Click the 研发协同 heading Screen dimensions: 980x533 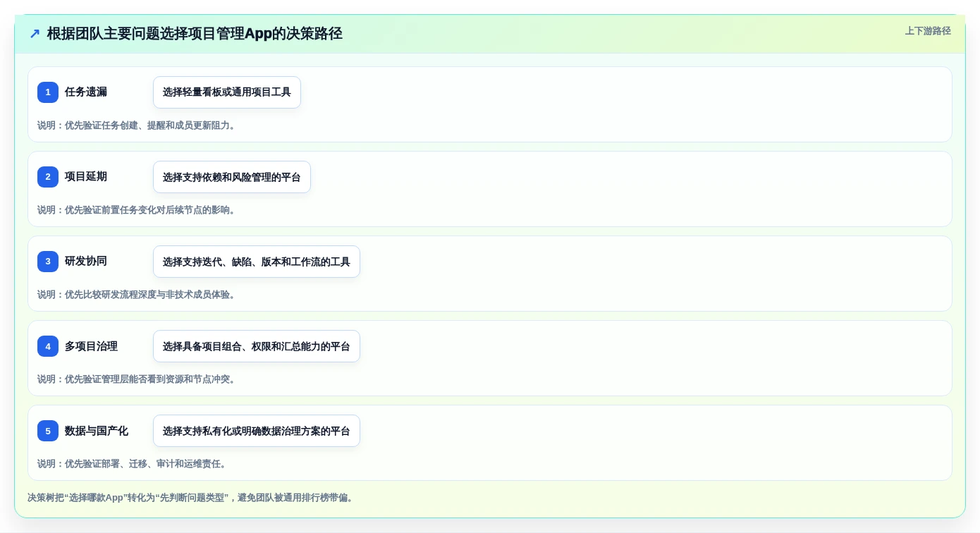point(86,262)
